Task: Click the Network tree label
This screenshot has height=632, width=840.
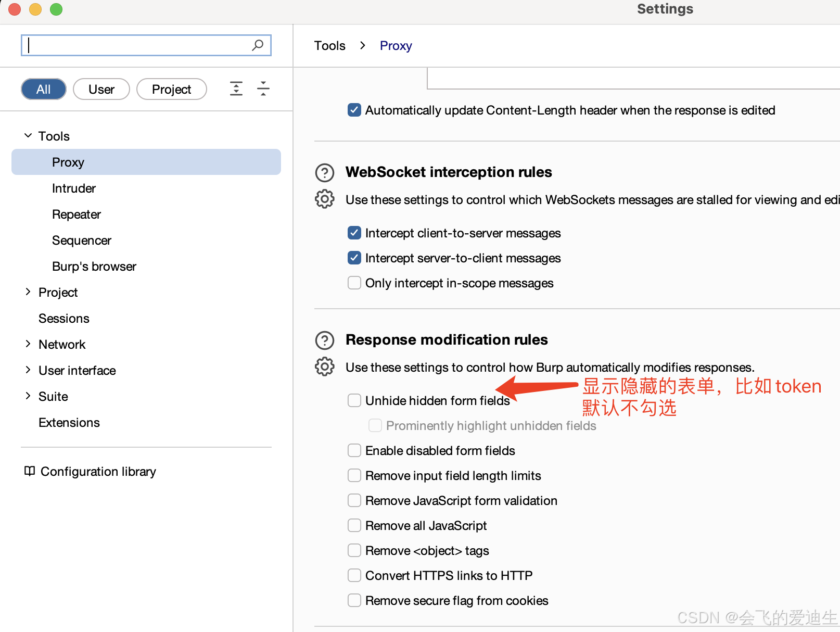Action: [x=62, y=344]
